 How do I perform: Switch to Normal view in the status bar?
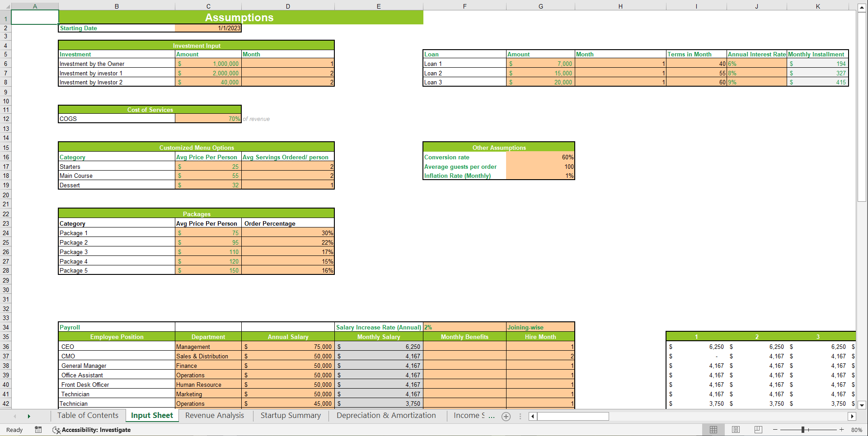(713, 429)
